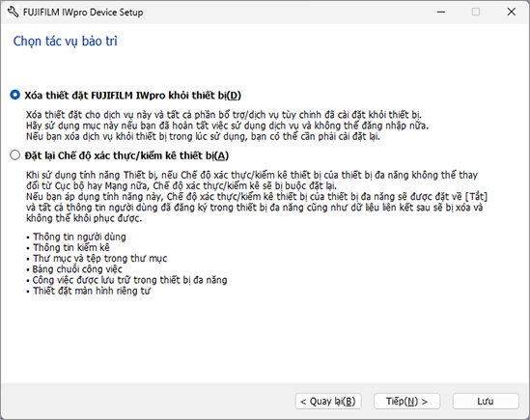Image resolution: width=530 pixels, height=420 pixels.
Task: Click the wrench icon in title bar
Action: 13,13
